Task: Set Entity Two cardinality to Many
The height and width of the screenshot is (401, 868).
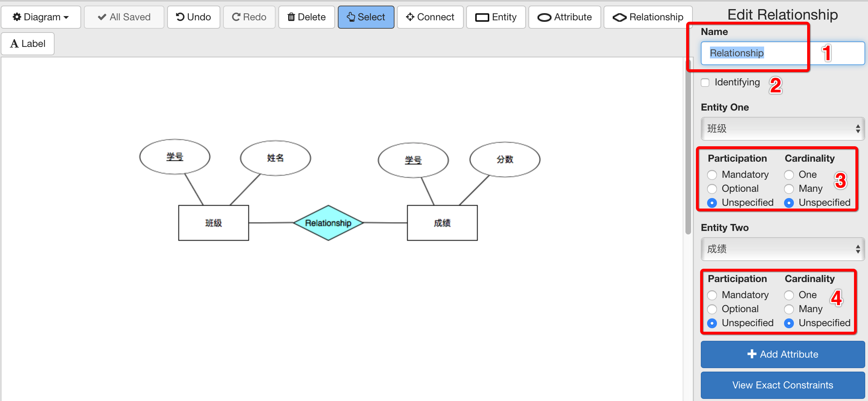Action: click(789, 309)
